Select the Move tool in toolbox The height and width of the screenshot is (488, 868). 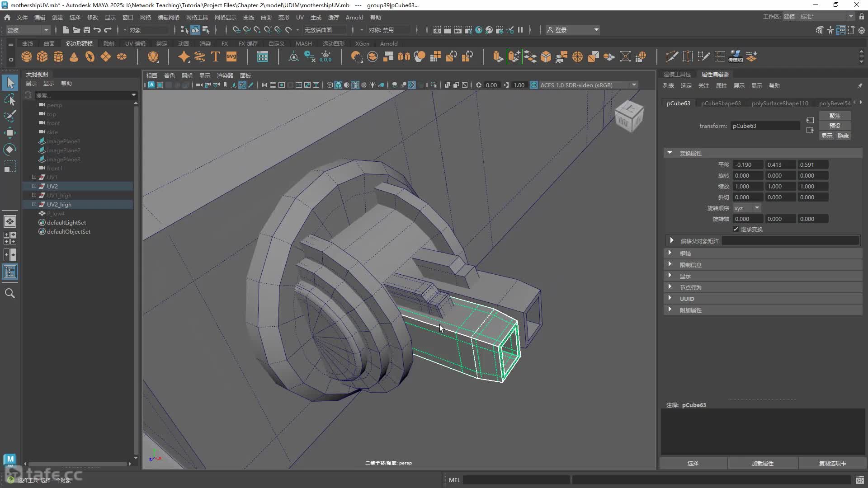(x=10, y=133)
